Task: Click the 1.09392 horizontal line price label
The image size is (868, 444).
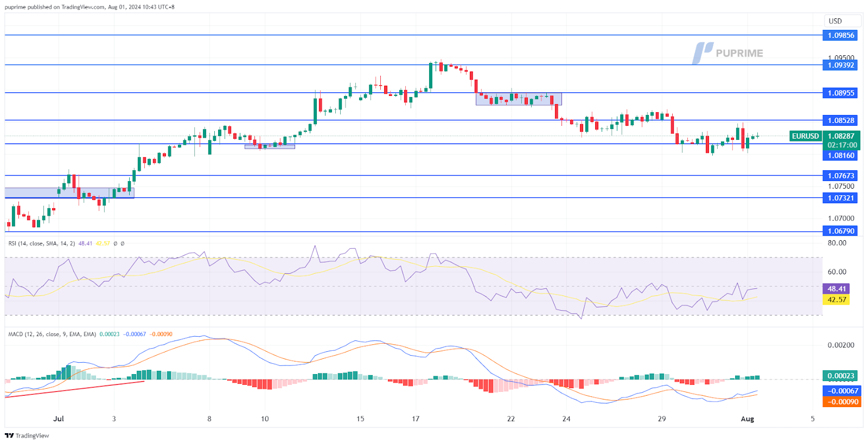Action: point(841,65)
